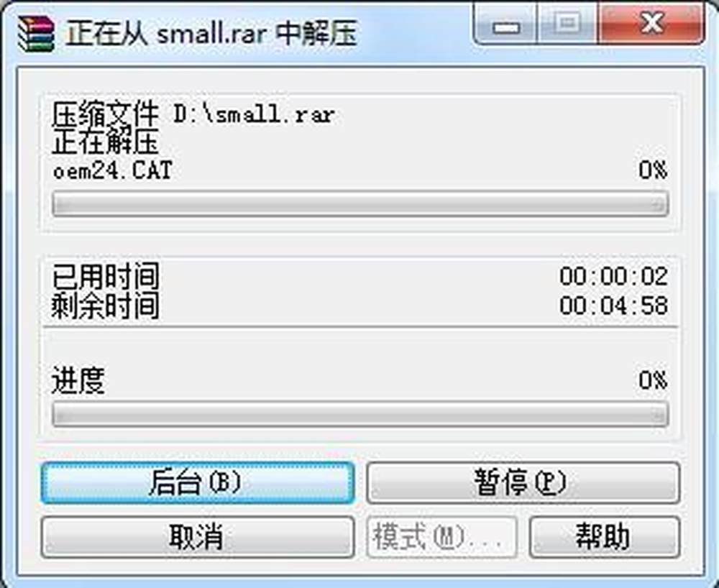Screen dimensions: 719x588
Task: Click the remaining time value 00:04:58
Action: point(613,306)
